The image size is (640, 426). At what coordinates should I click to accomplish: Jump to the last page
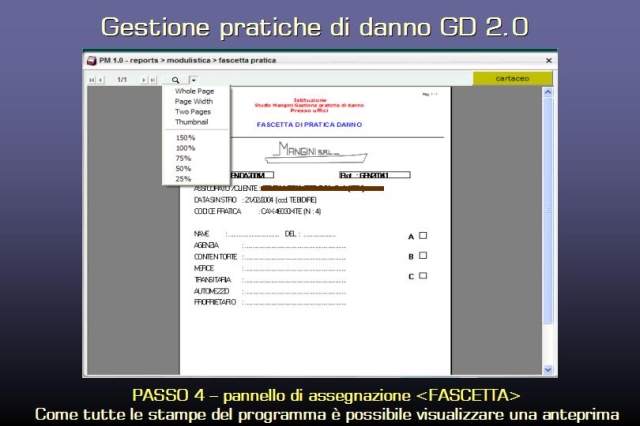[x=152, y=79]
